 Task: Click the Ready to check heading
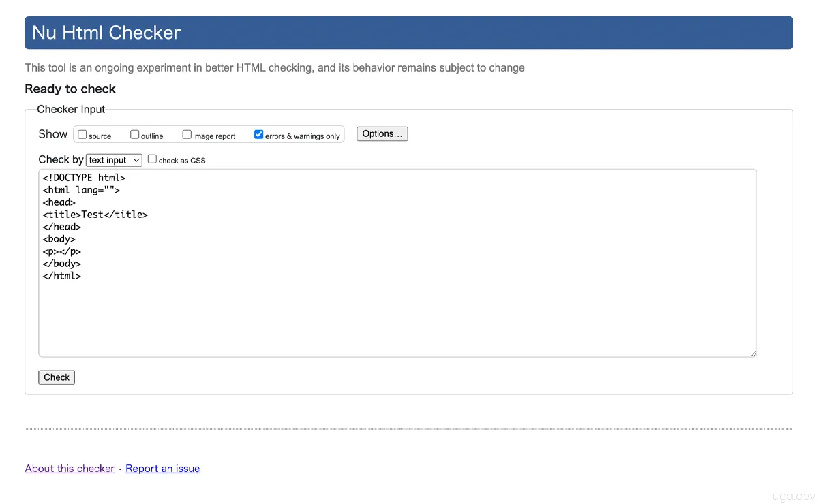click(70, 89)
